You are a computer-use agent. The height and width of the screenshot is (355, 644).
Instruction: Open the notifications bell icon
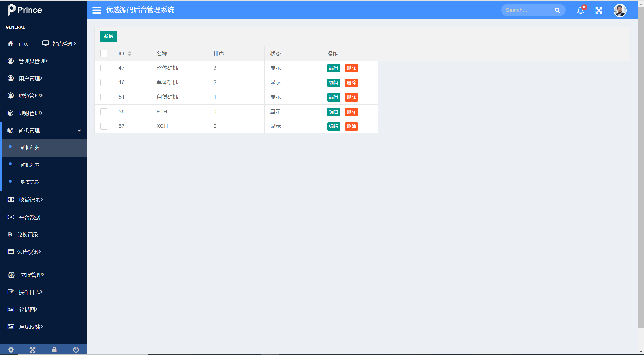580,10
